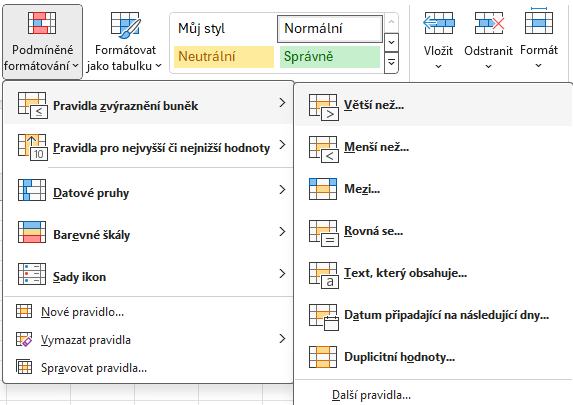The height and width of the screenshot is (405, 573).
Task: Open the Podmíněné formátování label dropdown
Action: (42, 58)
